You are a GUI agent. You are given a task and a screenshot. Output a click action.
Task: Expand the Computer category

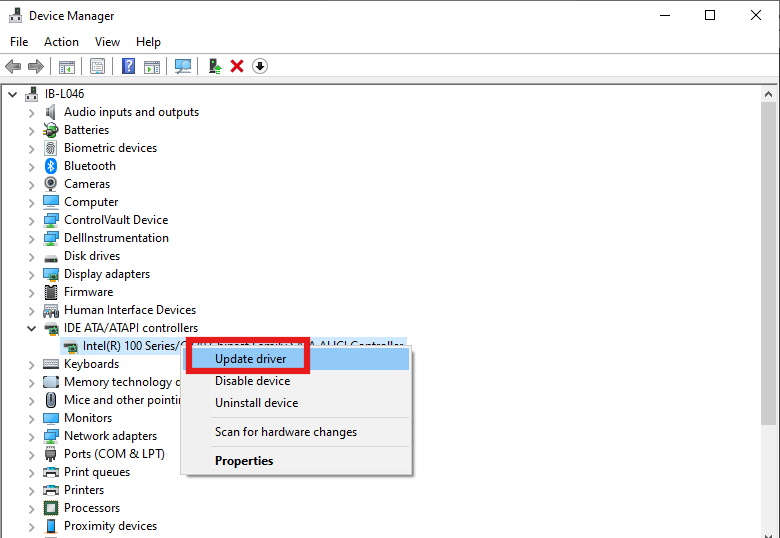pyautogui.click(x=31, y=202)
